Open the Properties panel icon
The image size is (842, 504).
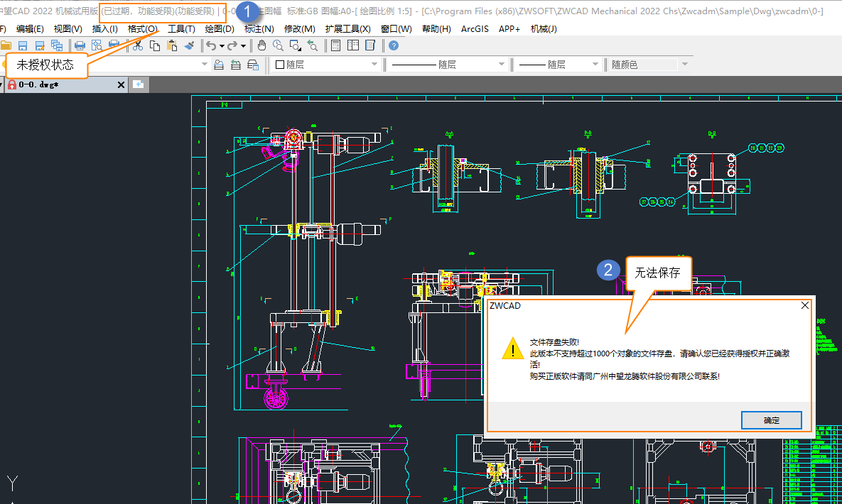coord(336,45)
